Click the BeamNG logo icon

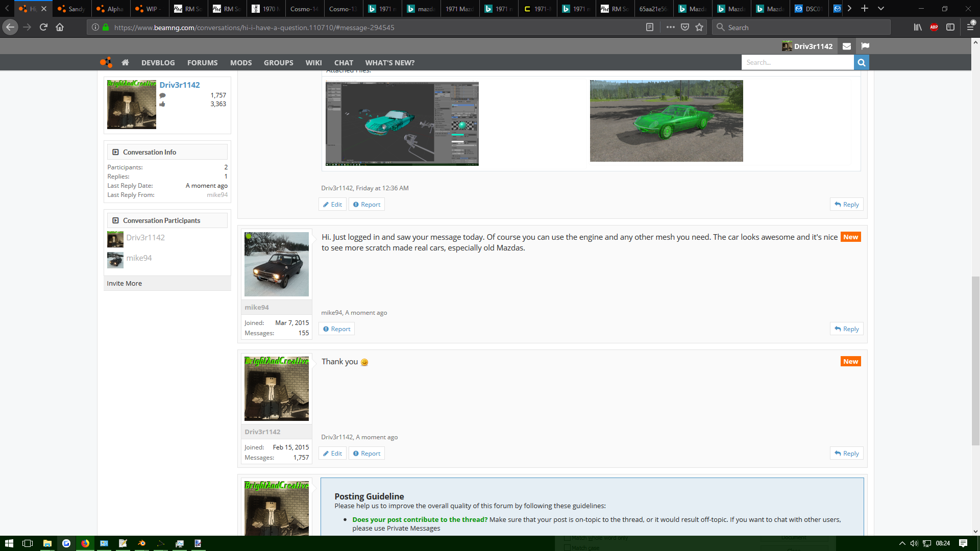106,63
